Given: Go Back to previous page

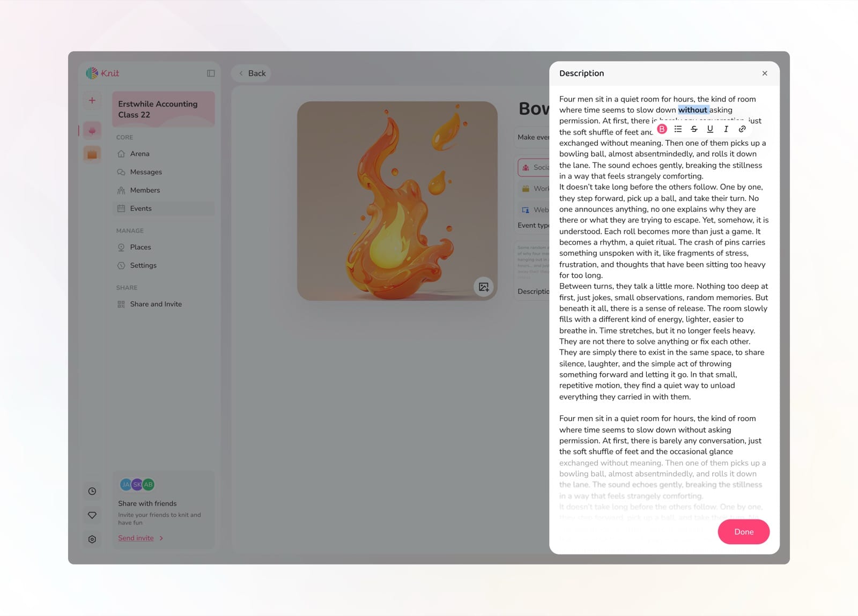Looking at the screenshot, I should 252,73.
